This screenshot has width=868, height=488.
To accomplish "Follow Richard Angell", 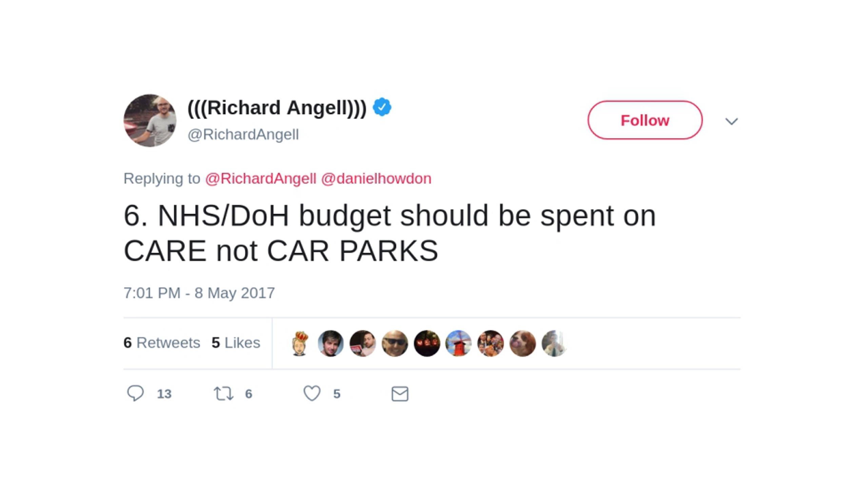I will (x=645, y=120).
